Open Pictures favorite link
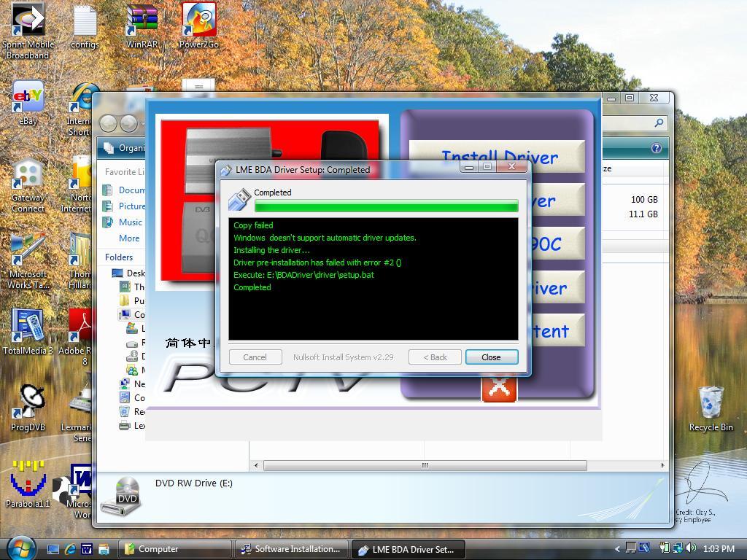747x560 pixels. tap(124, 206)
